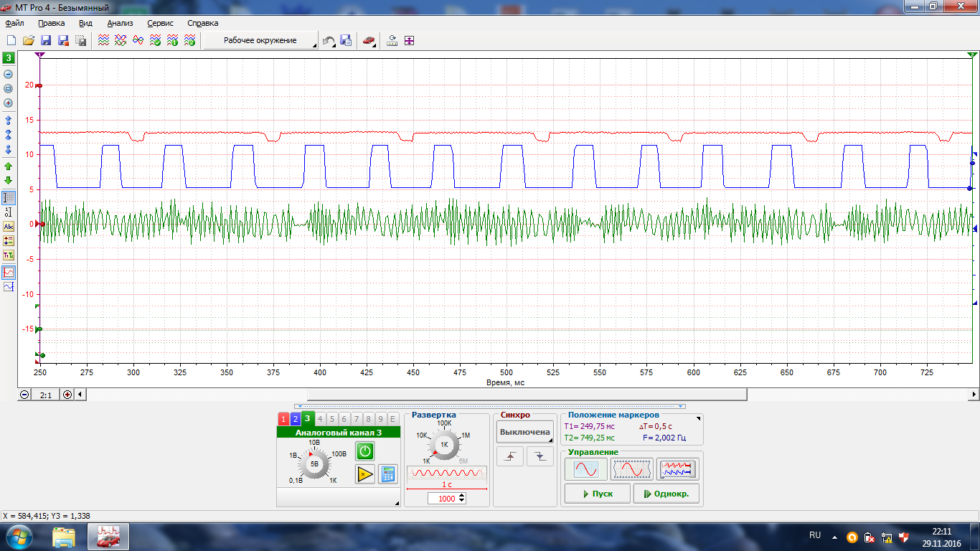Click the multi-trace recorder mode icon

pos(678,469)
